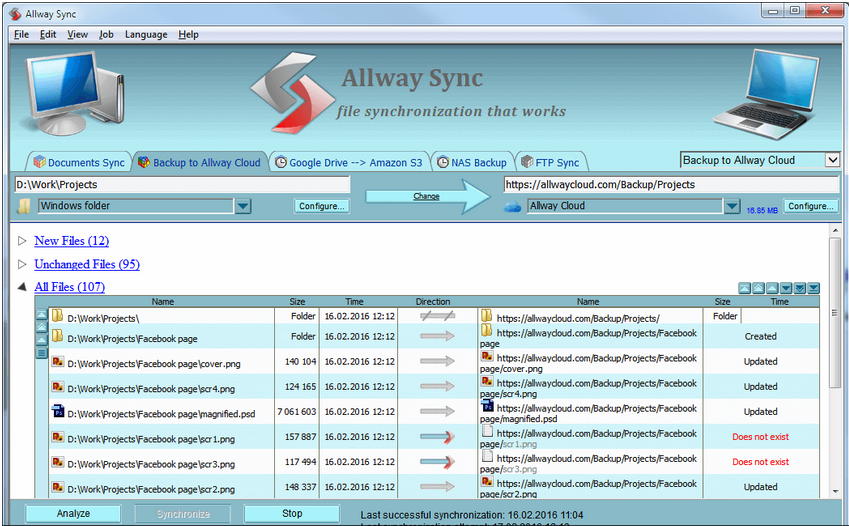The image size is (849, 526).
Task: Click the Direction column header
Action: (x=433, y=302)
